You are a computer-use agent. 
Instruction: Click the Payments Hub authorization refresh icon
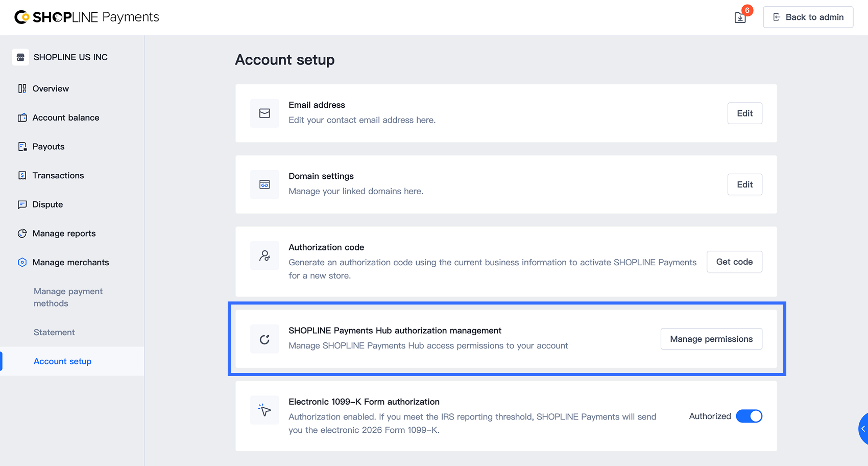click(x=264, y=339)
